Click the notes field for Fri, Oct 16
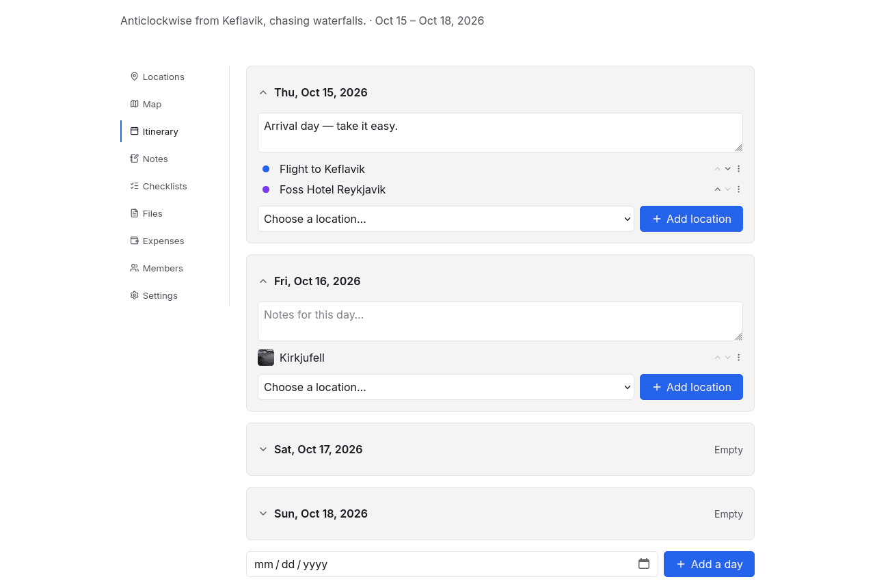Screen dimensions: 875x588 pyautogui.click(x=500, y=321)
